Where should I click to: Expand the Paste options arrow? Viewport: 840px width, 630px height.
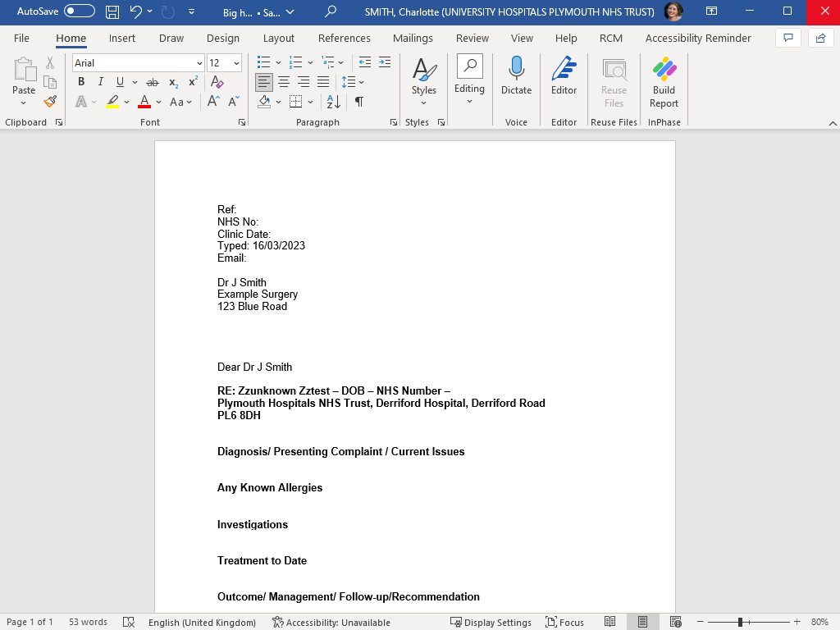coord(24,103)
